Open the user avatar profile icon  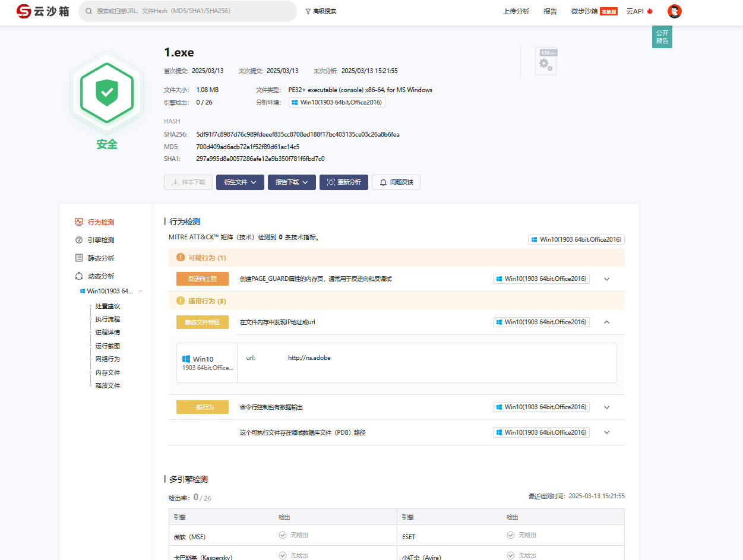[x=674, y=11]
